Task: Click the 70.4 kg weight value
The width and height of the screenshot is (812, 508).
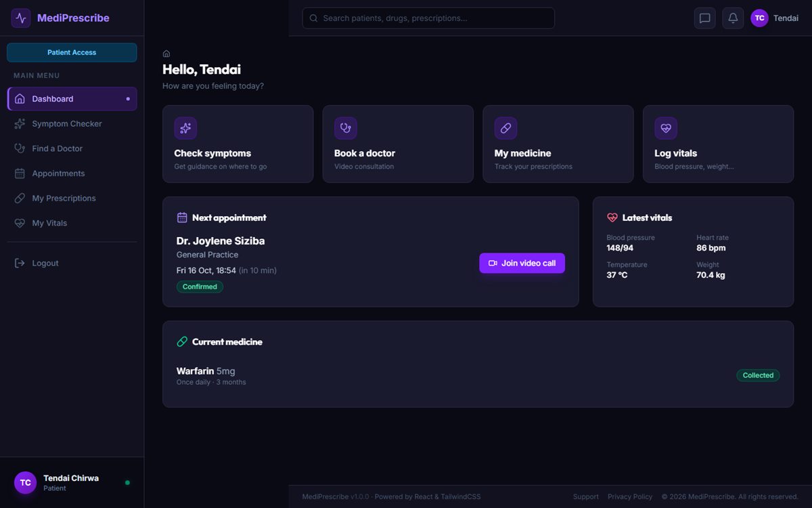Action: 710,275
